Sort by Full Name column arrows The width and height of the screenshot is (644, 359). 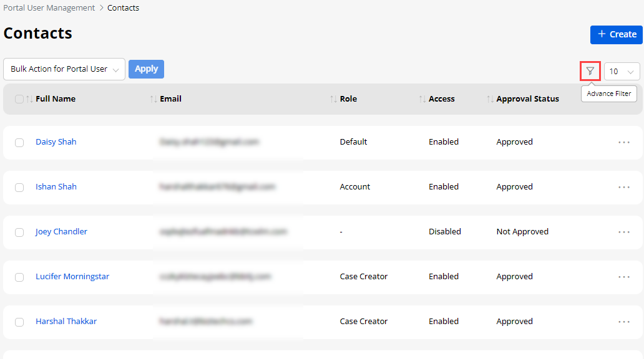29,99
